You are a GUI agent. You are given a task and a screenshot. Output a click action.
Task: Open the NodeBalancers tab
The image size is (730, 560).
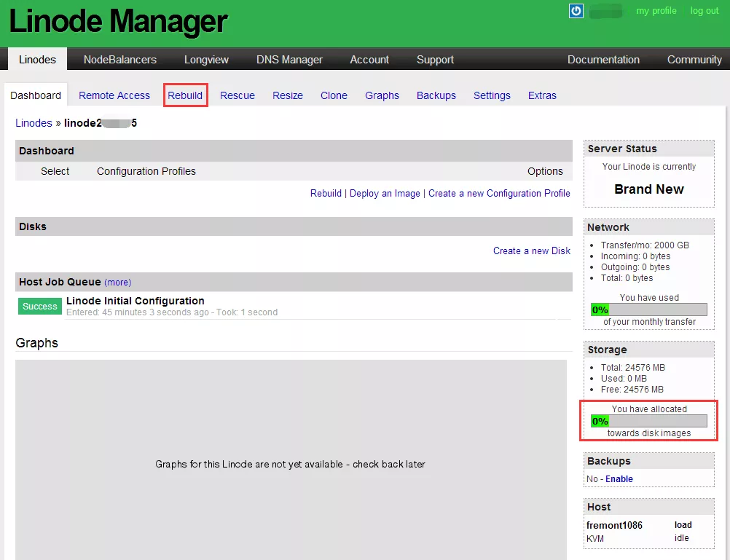pos(120,60)
